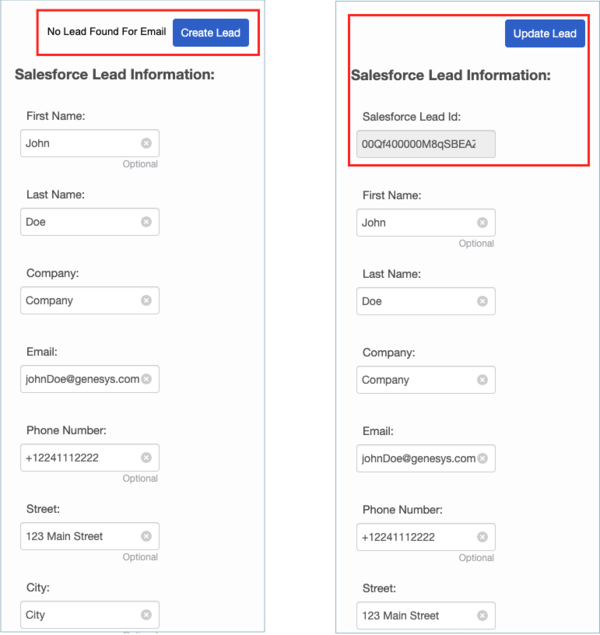Clear the Company field in right form
This screenshot has width=600, height=635.
[x=482, y=379]
